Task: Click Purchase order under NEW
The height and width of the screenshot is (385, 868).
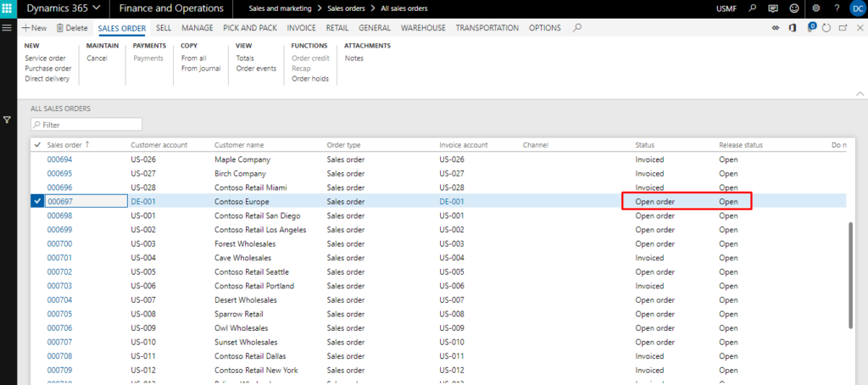Action: 48,68
